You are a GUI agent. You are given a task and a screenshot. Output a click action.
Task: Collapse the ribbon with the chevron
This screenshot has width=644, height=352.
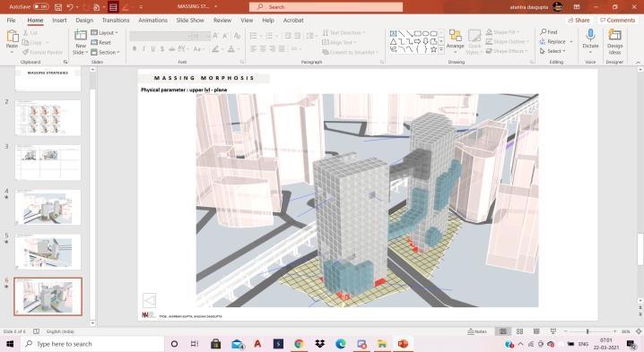click(638, 62)
